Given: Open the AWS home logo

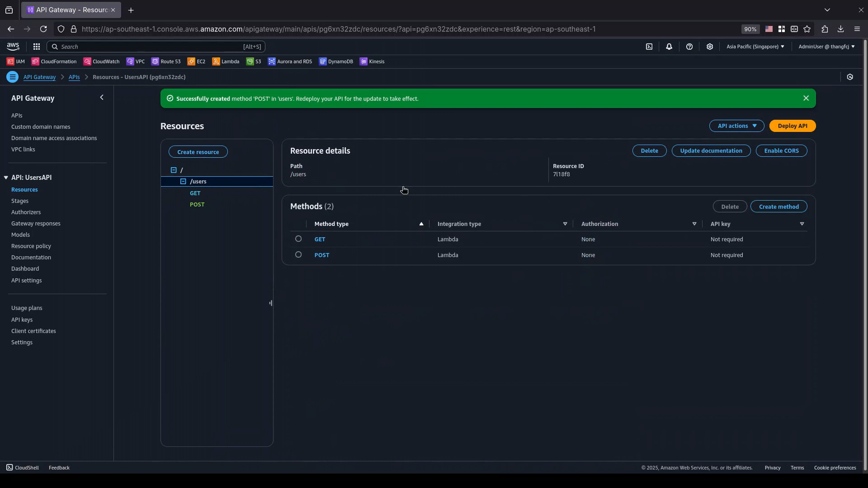Looking at the screenshot, I should click(13, 47).
